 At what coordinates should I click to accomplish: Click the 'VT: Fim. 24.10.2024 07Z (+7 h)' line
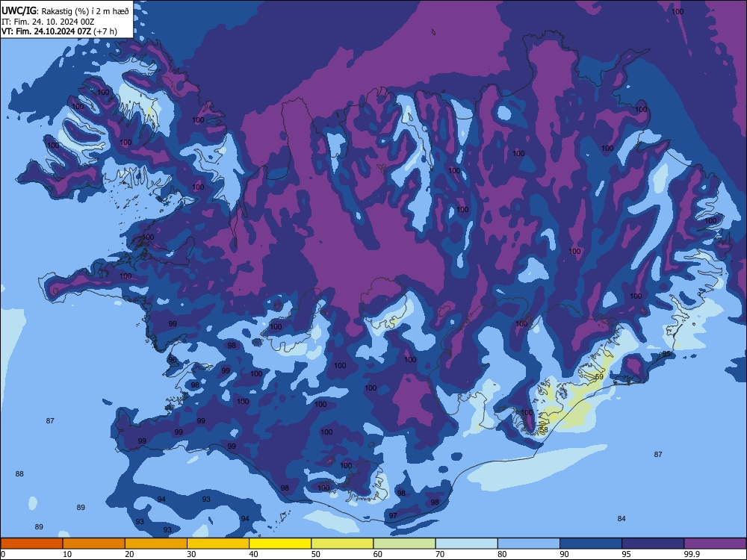pos(59,31)
